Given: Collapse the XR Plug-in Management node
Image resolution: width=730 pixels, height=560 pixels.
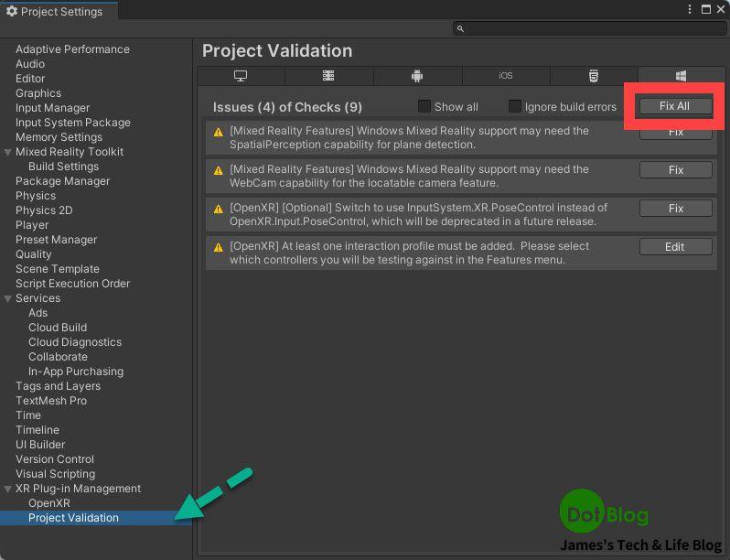Looking at the screenshot, I should [8, 489].
